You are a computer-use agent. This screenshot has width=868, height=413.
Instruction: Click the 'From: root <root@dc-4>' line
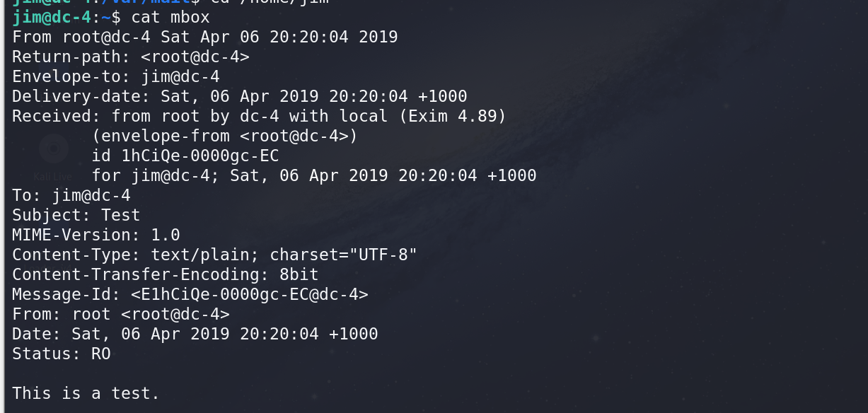[x=121, y=314]
